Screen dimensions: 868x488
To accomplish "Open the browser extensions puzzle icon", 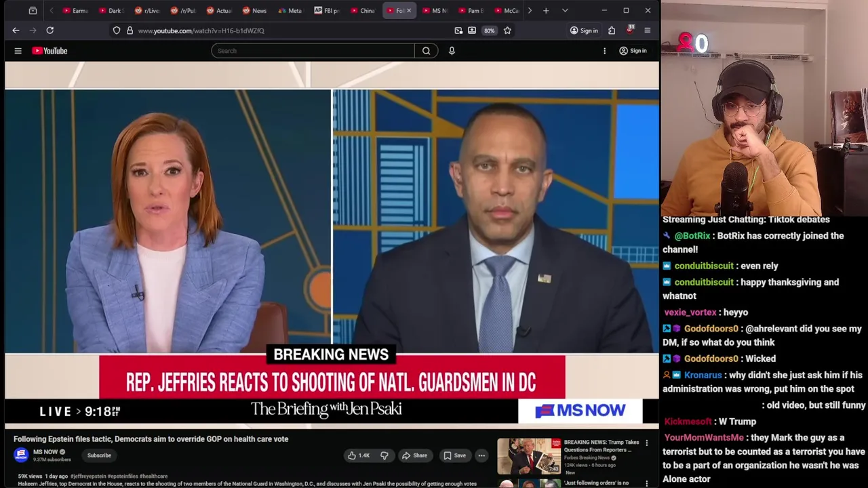I will (x=612, y=30).
